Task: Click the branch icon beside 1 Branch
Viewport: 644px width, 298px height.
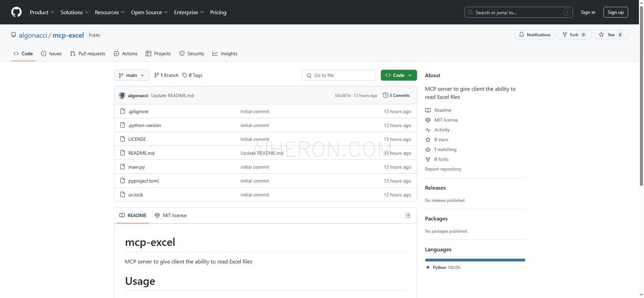Action: pos(156,75)
